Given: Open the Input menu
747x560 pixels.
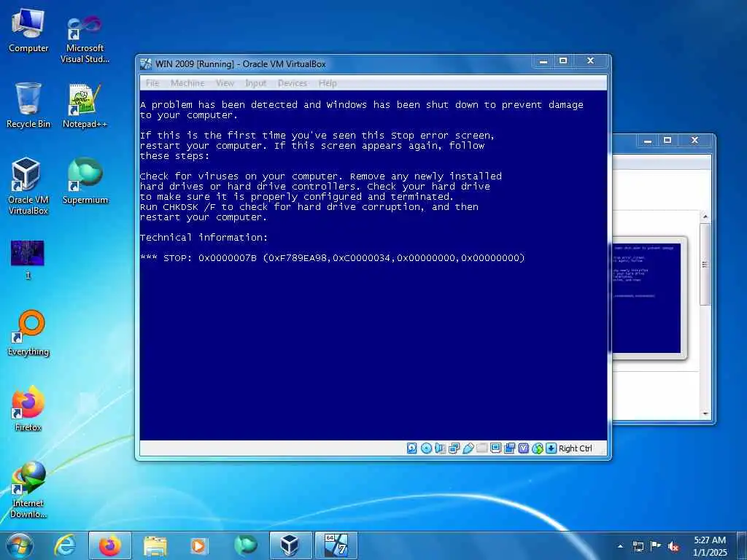Looking at the screenshot, I should pos(256,83).
